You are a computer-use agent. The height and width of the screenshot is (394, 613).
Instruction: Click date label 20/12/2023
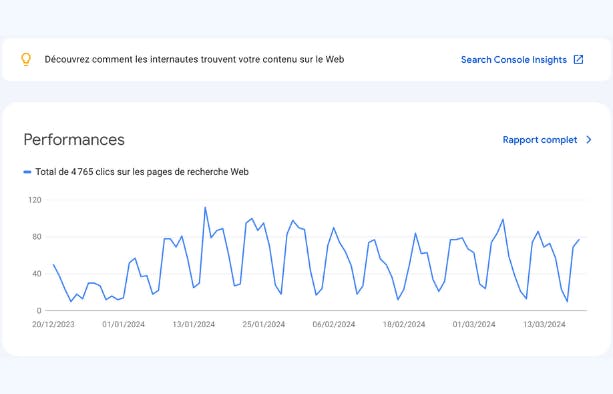pyautogui.click(x=53, y=324)
